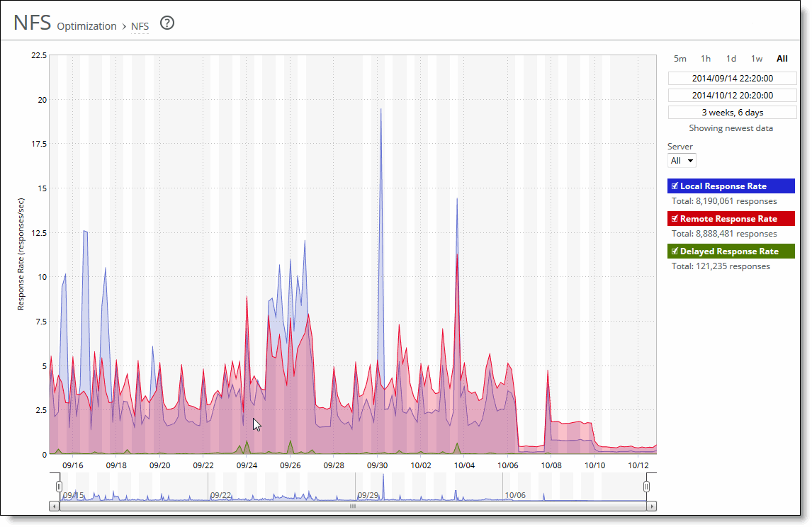This screenshot has height=527, width=812.
Task: Click the scrollbar right arrow button
Action: tap(653, 506)
